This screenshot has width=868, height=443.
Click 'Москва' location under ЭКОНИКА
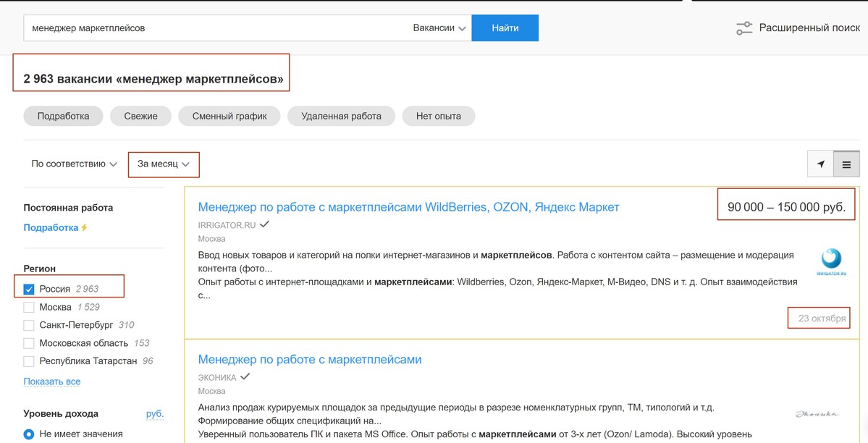(211, 392)
